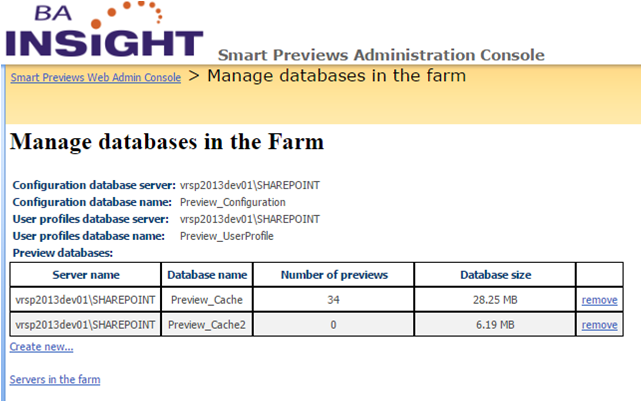Click the Manage databases in the Farm heading

click(167, 142)
